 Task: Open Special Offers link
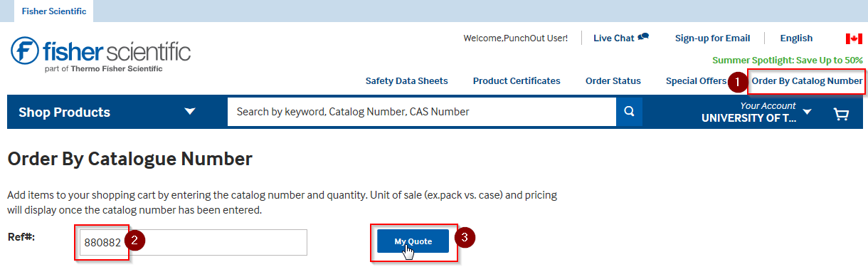tap(696, 81)
